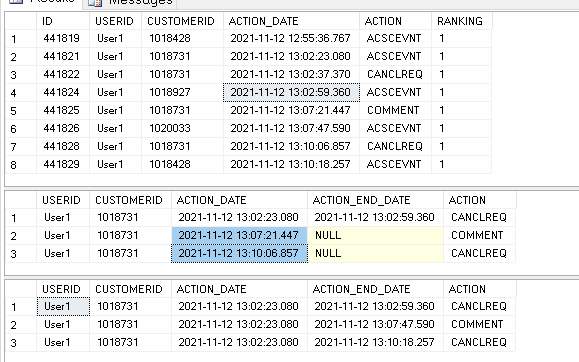
Task: Click the ID column header
Action: [x=63, y=21]
